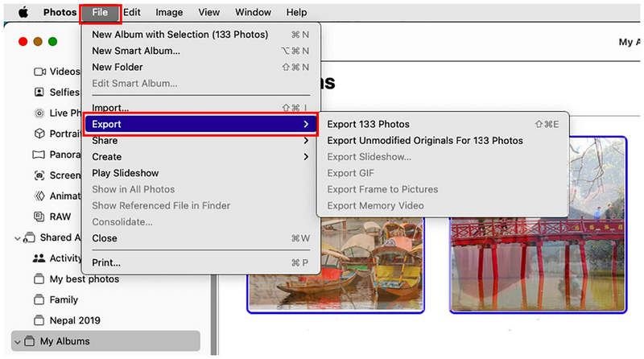Viewport: 644px width, 359px height.
Task: Open the View menu
Action: pyautogui.click(x=209, y=12)
